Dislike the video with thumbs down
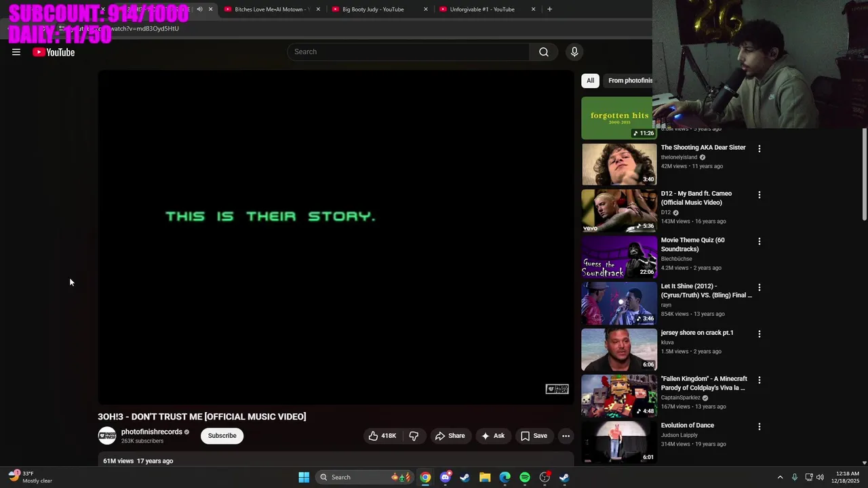868x488 pixels. click(414, 436)
